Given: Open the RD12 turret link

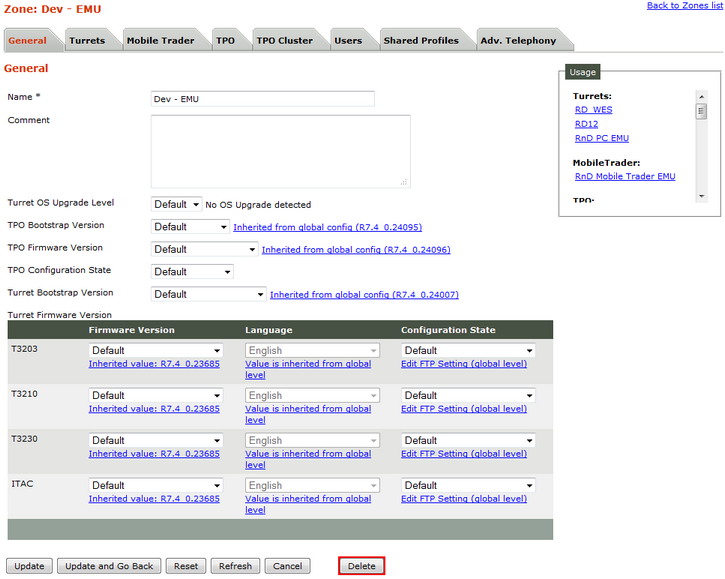Looking at the screenshot, I should (x=586, y=124).
